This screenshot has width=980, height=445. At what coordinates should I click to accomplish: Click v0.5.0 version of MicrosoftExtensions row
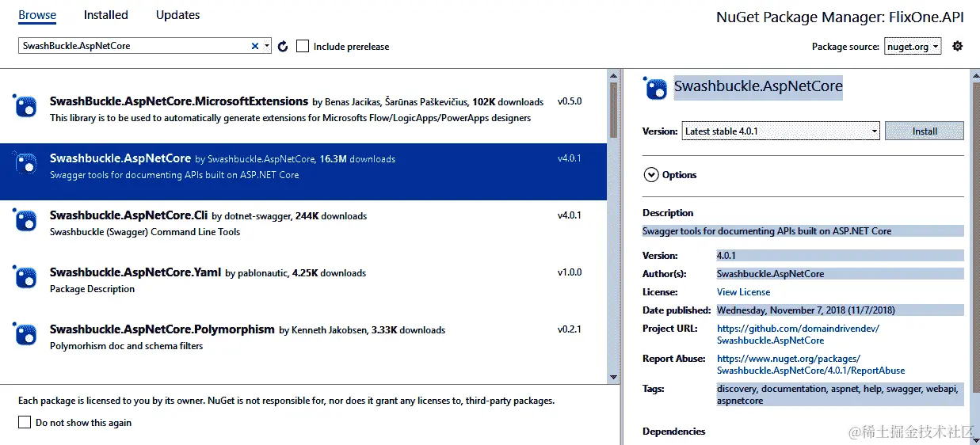(570, 101)
